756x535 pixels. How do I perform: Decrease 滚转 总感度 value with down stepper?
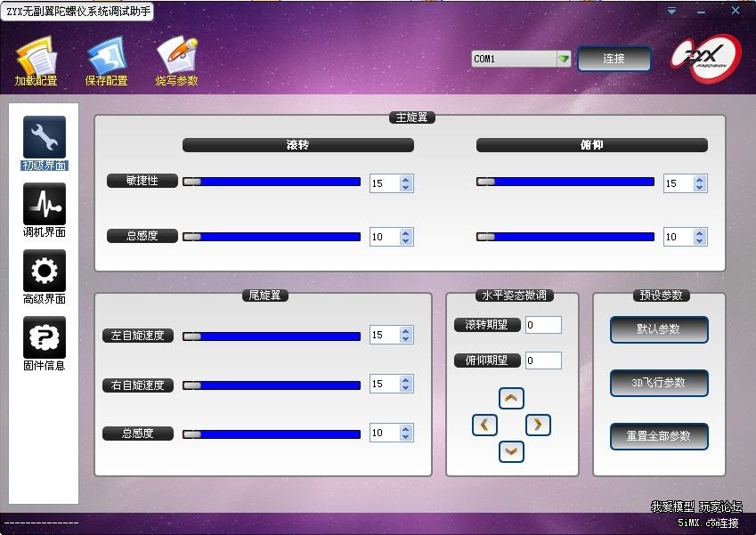coord(406,241)
